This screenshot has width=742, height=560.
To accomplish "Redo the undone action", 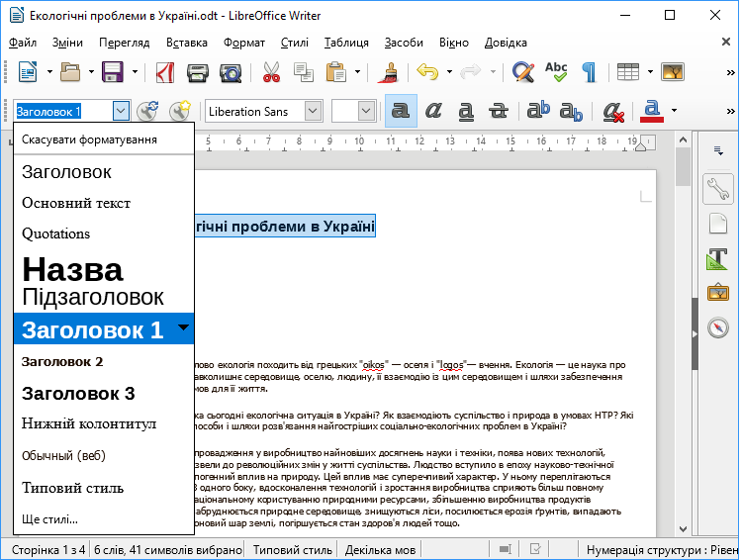I will (470, 72).
